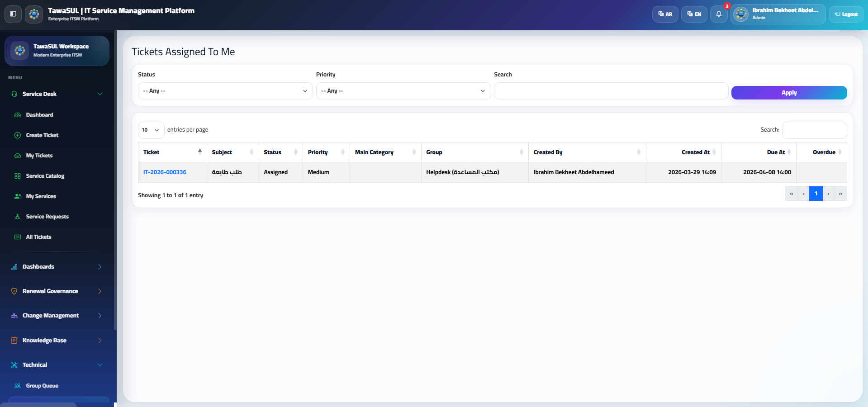Image resolution: width=868 pixels, height=407 pixels.
Task: Click the Knowledge Base book icon
Action: tap(14, 341)
